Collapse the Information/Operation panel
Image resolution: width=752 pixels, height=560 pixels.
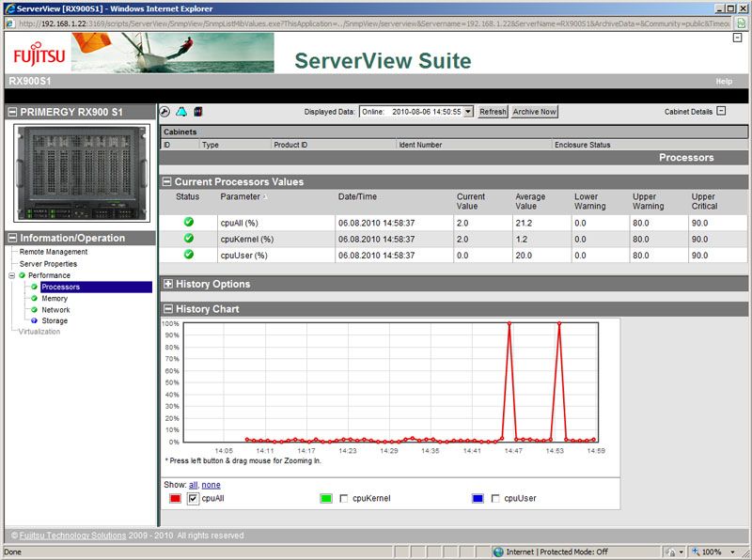pos(12,238)
